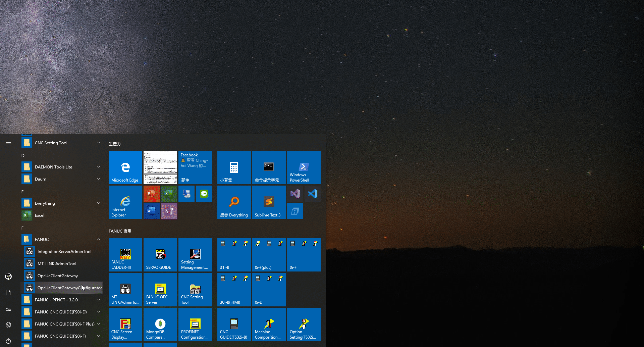This screenshot has height=347, width=644.
Task: Open the FANUC OPC Server tile
Action: (x=160, y=289)
